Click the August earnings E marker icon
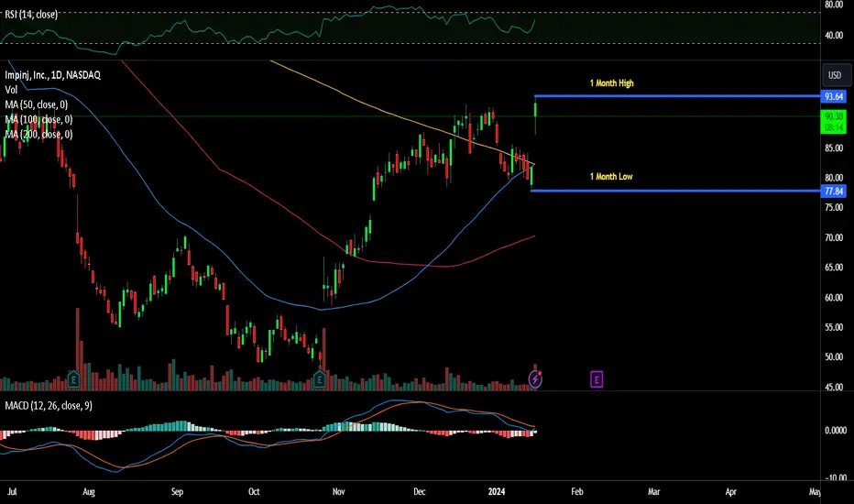Screen dimensions: 854x504 (73, 379)
